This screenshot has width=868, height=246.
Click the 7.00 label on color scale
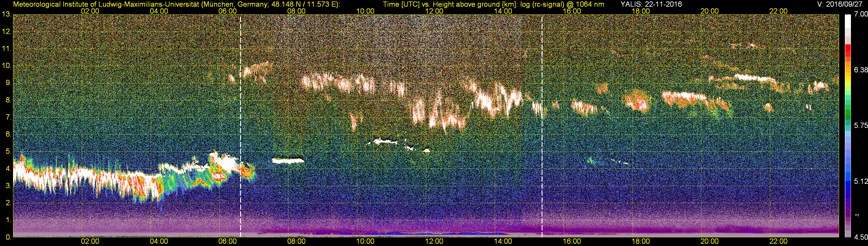tap(860, 14)
